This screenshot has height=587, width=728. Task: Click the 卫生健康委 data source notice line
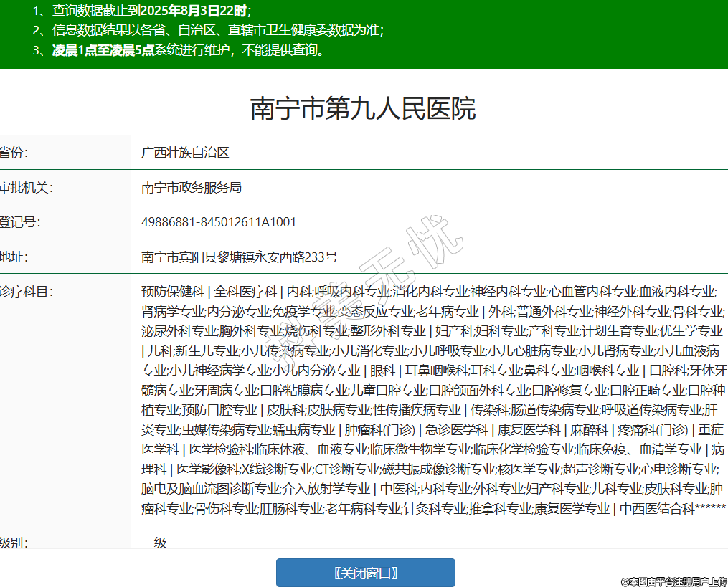[x=217, y=30]
